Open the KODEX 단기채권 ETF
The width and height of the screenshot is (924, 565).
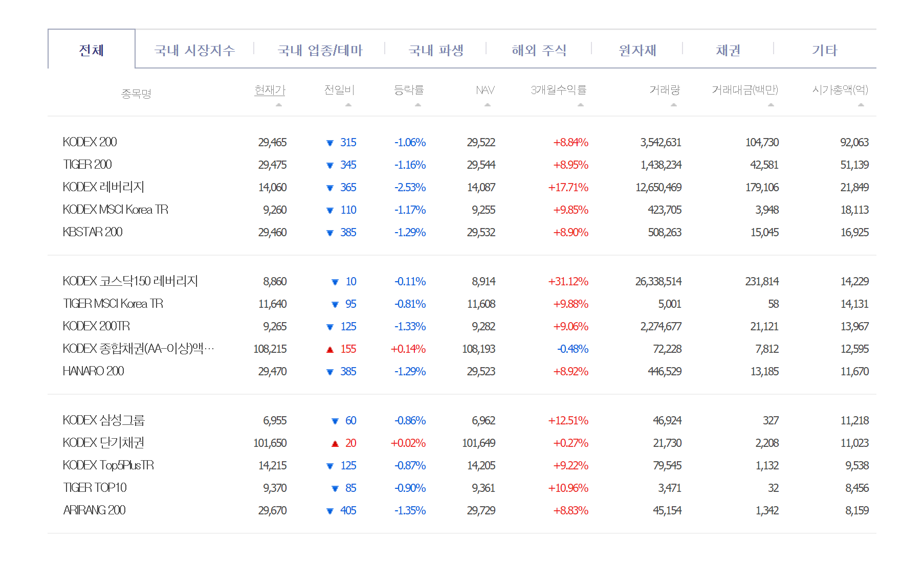pyautogui.click(x=103, y=443)
